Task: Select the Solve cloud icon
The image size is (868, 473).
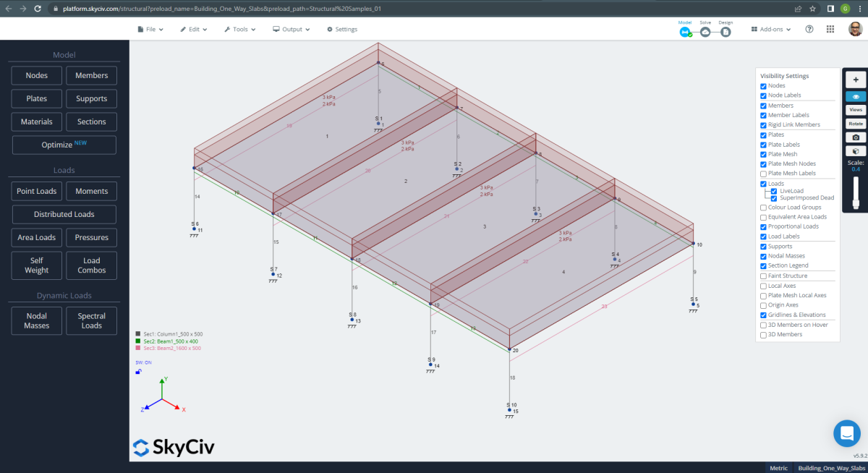Action: pos(705,33)
